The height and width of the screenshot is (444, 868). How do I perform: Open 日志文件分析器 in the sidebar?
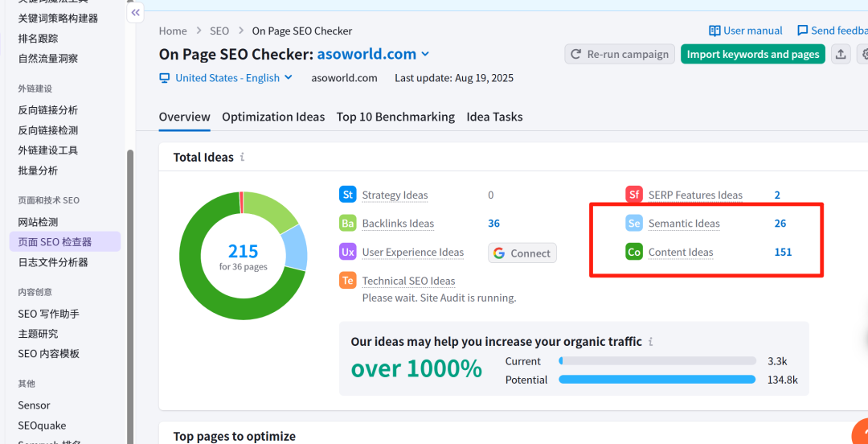(x=53, y=261)
